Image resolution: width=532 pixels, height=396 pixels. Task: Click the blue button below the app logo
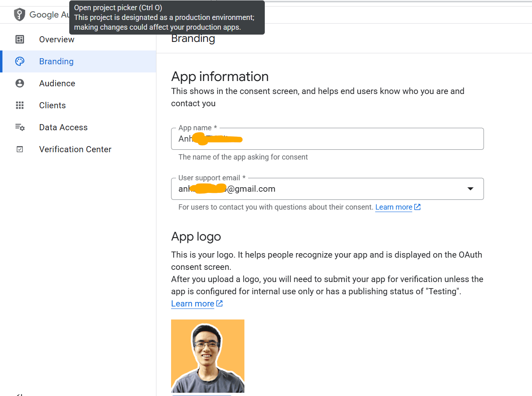click(201, 394)
